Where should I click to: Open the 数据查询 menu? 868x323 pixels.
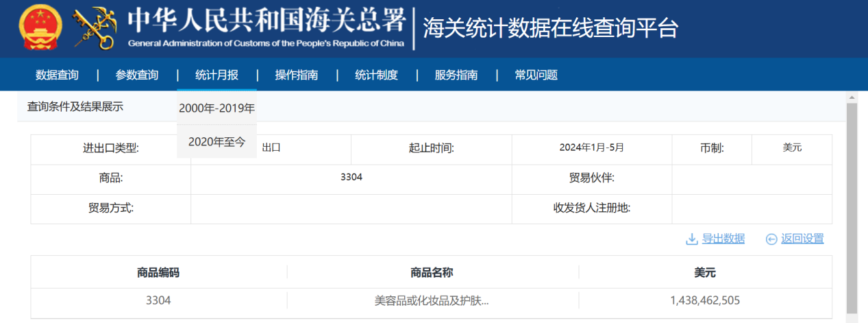point(57,75)
